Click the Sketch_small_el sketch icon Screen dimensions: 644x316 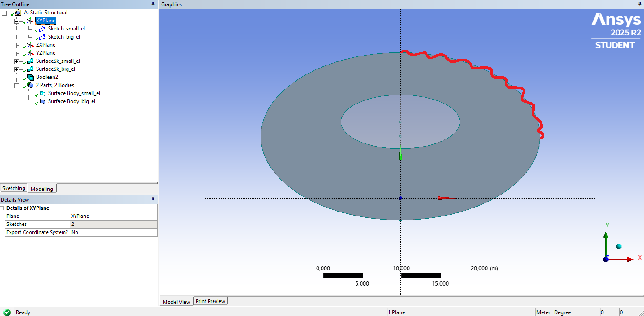(x=43, y=28)
